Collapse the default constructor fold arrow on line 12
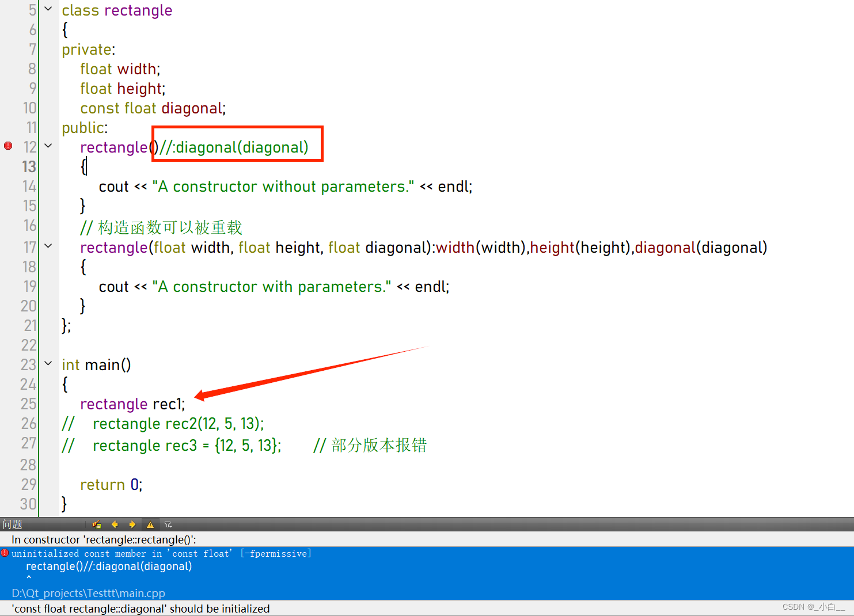Image resolution: width=854 pixels, height=616 pixels. pyautogui.click(x=48, y=146)
